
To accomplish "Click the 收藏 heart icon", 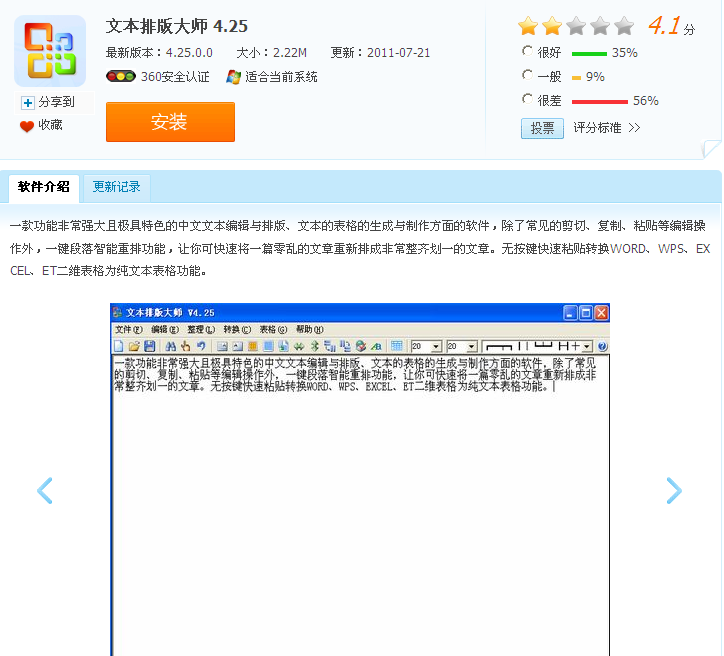I will [27, 126].
